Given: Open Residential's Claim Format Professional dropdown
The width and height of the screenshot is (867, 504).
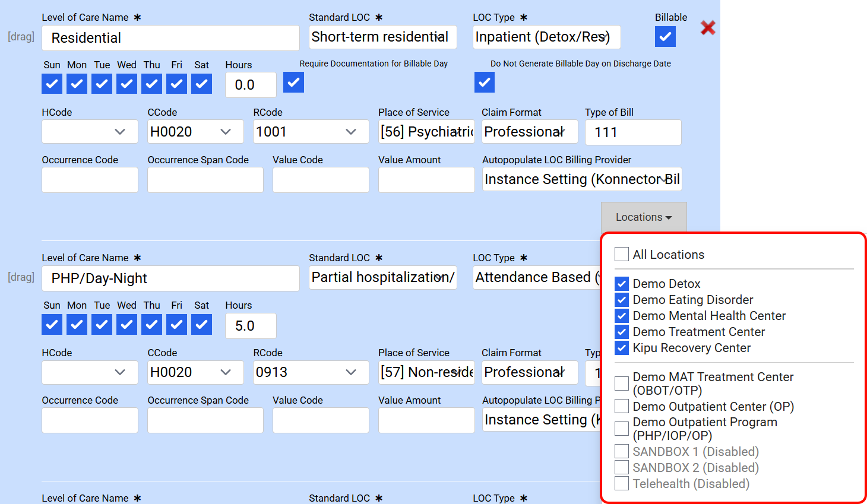Looking at the screenshot, I should tap(529, 132).
